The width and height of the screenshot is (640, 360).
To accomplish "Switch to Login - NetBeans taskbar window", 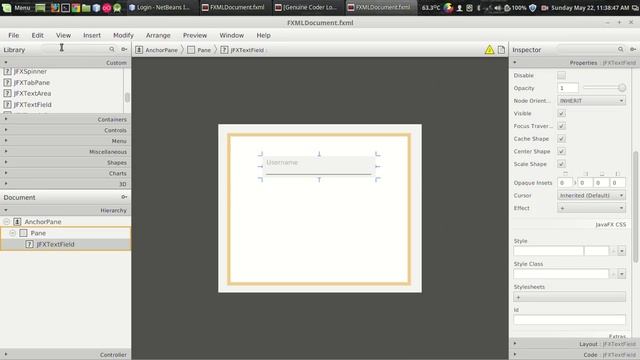I will click(x=162, y=7).
